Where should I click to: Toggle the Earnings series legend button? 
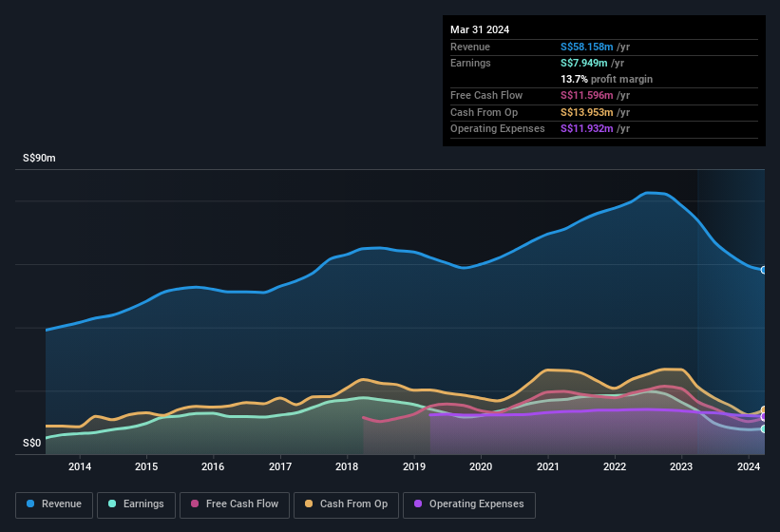136,504
